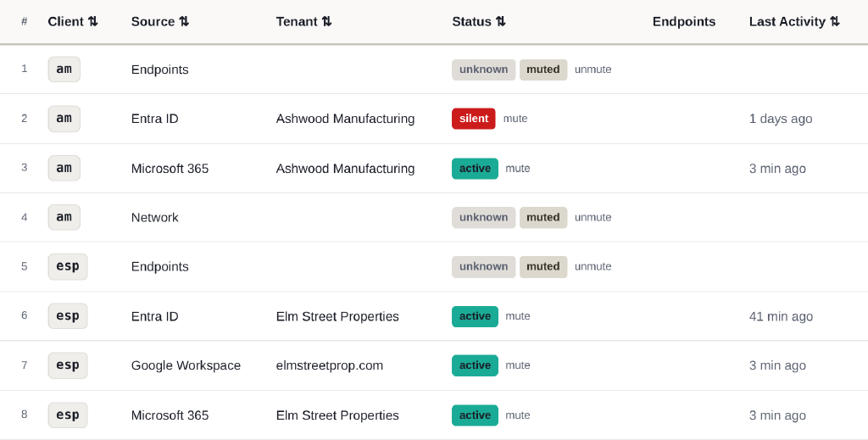This screenshot has height=440, width=868.
Task: Click the esp client tag in row 6
Action: [68, 316]
